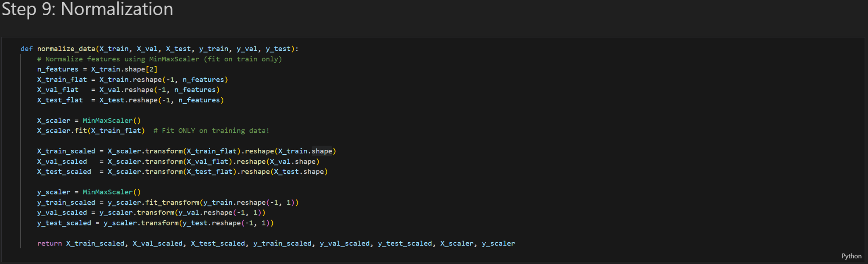The width and height of the screenshot is (868, 264).
Task: Click MinMaxScaler on the X_scaler assignment line
Action: tap(108, 121)
